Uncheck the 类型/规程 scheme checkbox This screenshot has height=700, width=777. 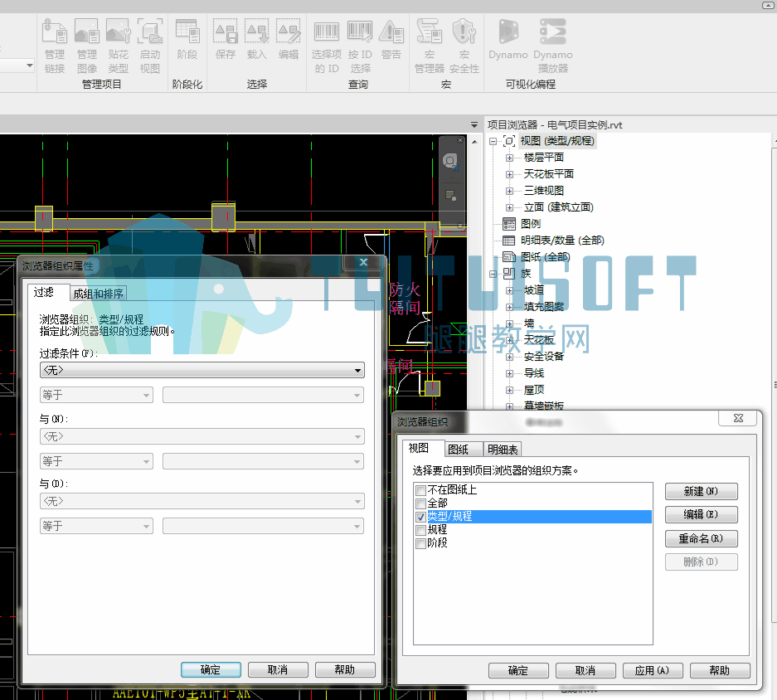click(x=420, y=517)
